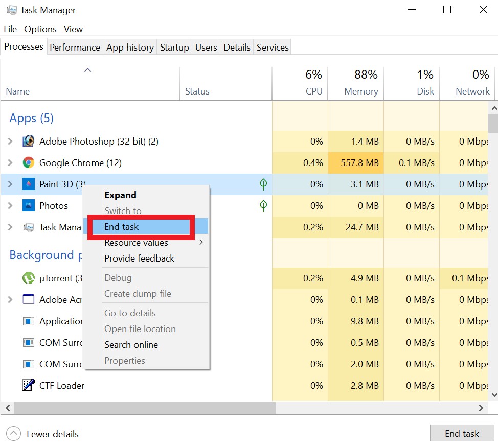Switch to the Details tab
This screenshot has width=498, height=448.
[x=237, y=48]
